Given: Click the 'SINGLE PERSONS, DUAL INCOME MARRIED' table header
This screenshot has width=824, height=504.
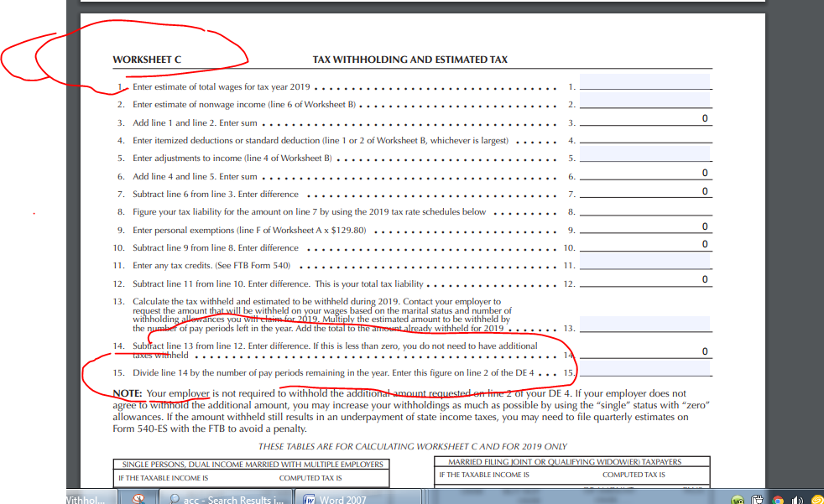Looking at the screenshot, I should [253, 464].
